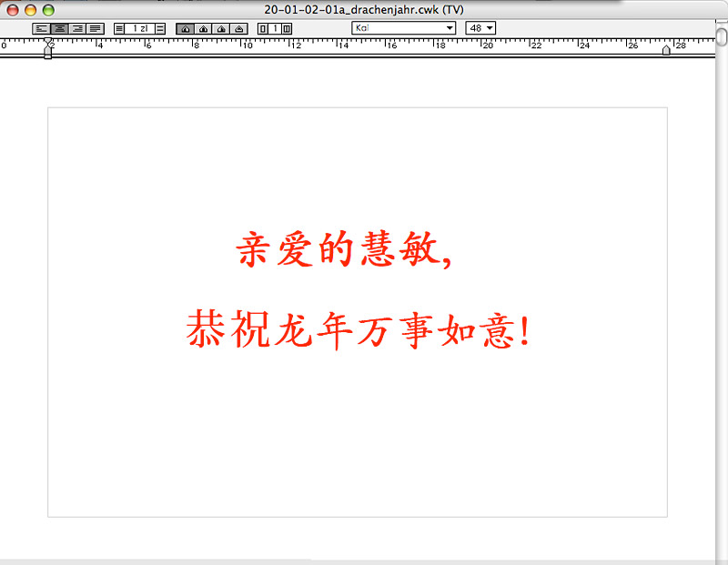The image size is (728, 565).
Task: Align text to the left
Action: click(x=42, y=29)
